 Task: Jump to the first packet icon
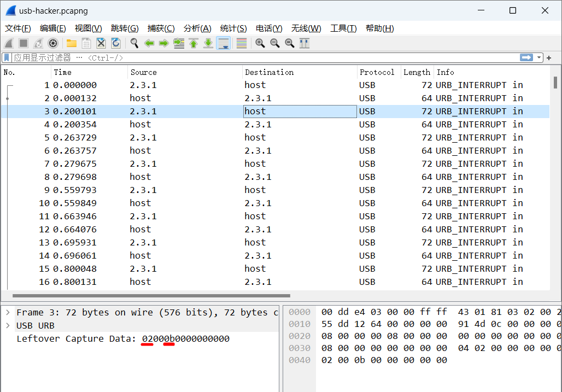tap(194, 43)
